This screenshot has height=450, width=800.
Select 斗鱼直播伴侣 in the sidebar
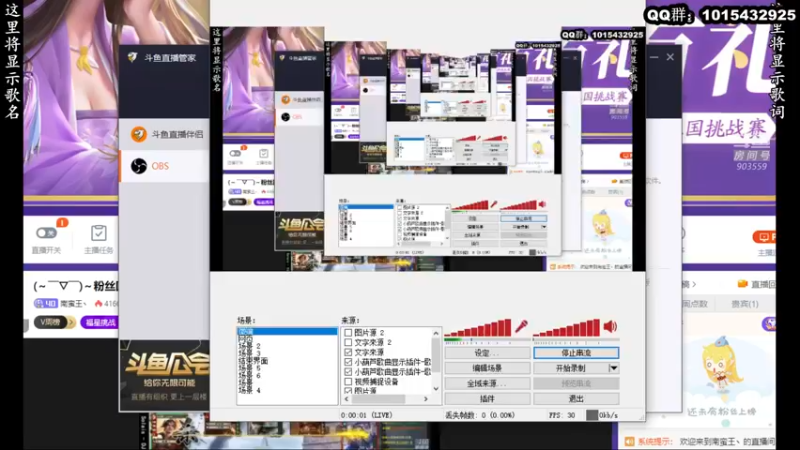(164, 134)
